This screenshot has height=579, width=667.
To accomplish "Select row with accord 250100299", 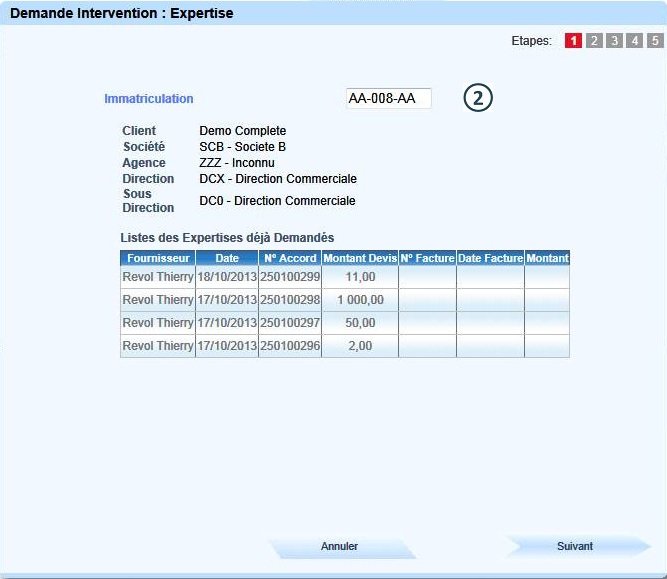I will click(x=290, y=276).
